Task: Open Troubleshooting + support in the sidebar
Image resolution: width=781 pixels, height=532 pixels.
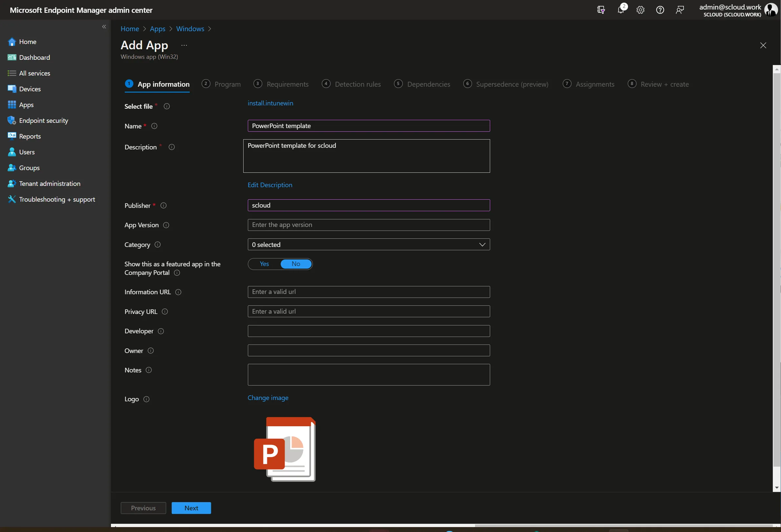Action: click(x=51, y=200)
